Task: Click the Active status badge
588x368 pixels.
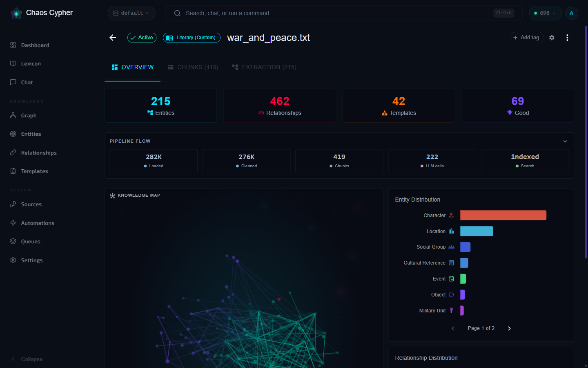Action: [x=142, y=38]
